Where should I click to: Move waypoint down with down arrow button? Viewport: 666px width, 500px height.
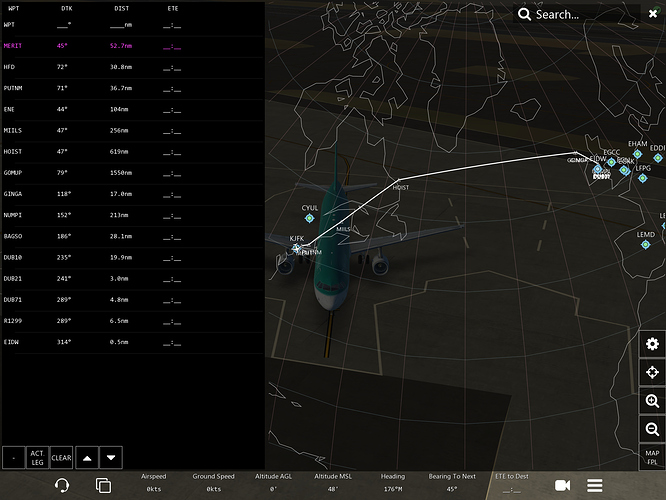(111, 458)
